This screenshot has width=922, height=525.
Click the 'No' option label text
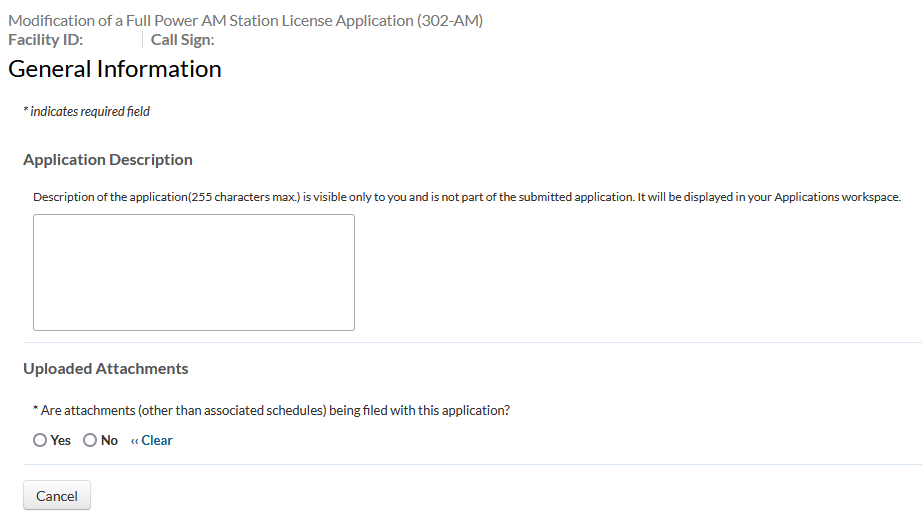point(109,440)
